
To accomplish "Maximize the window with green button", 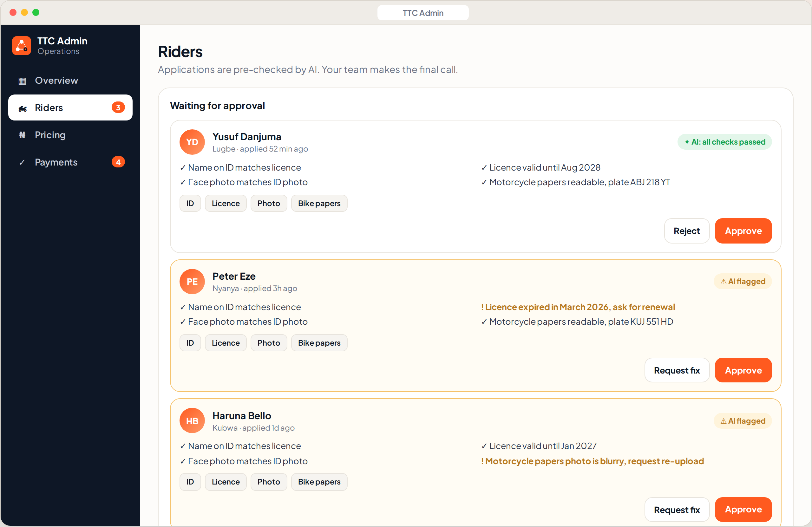I will point(36,13).
